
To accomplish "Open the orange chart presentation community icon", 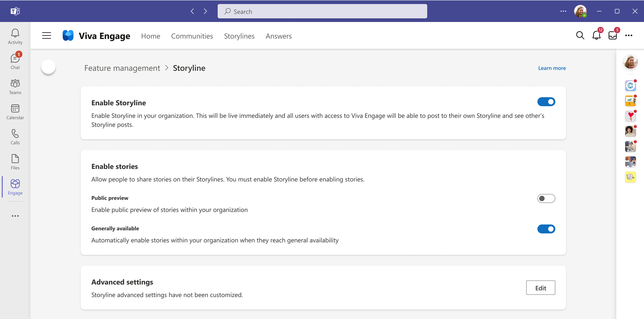I will point(630,101).
